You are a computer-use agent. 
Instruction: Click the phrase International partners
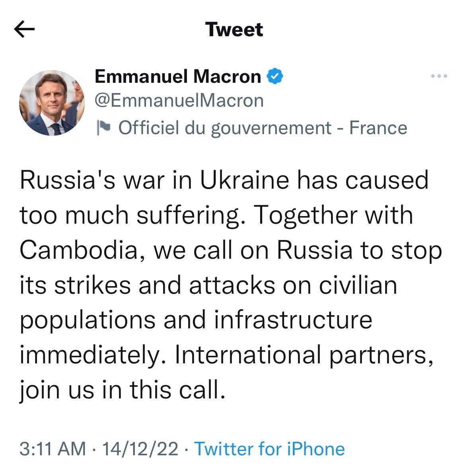[303, 355]
